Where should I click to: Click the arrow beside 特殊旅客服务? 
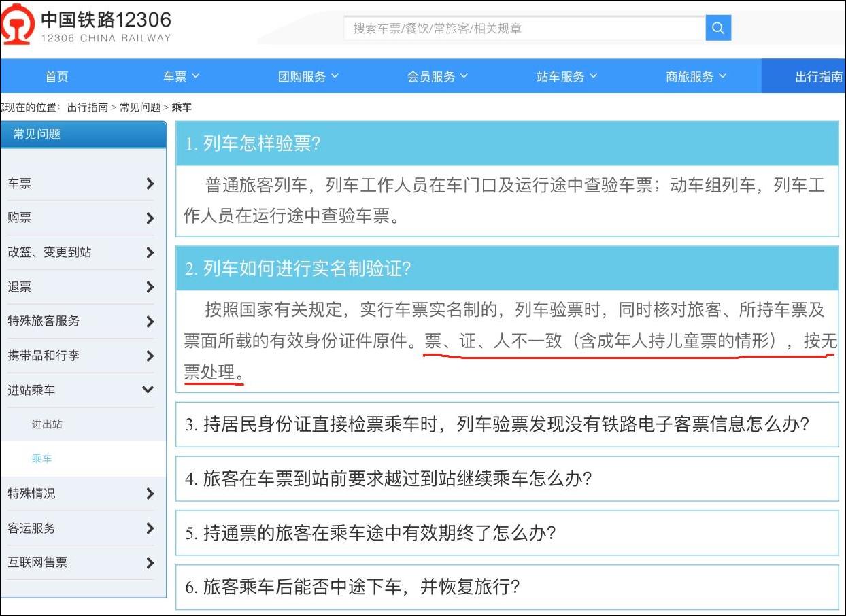[150, 321]
